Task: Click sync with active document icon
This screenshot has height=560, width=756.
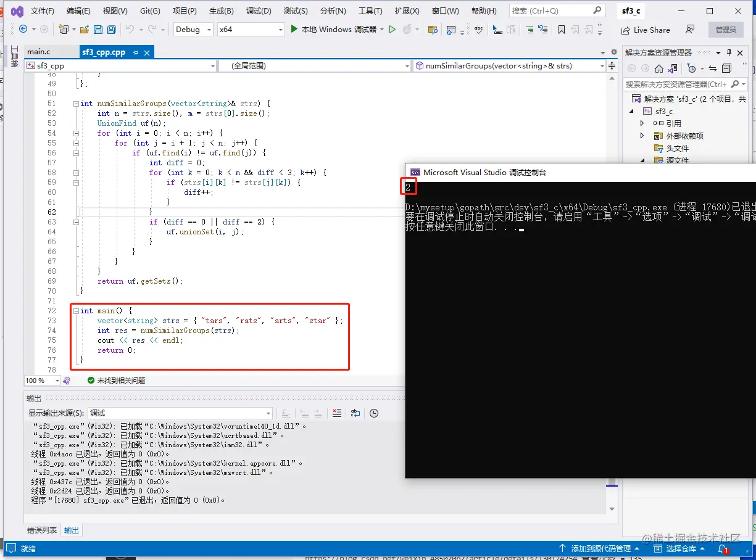Action: click(x=713, y=68)
